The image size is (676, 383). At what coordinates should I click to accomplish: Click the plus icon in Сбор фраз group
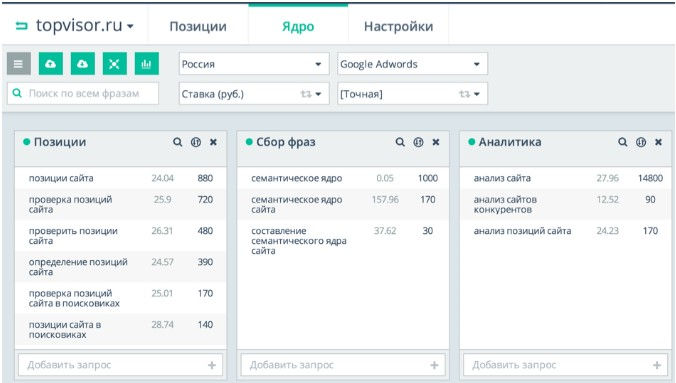pyautogui.click(x=434, y=365)
